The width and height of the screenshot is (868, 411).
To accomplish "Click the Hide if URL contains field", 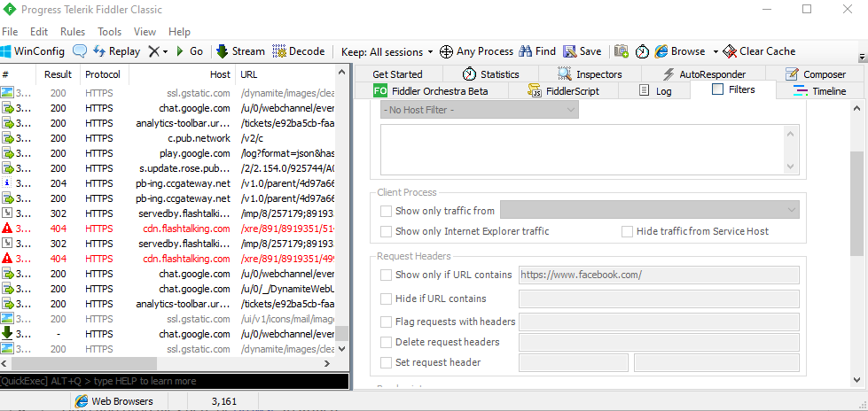I will pyautogui.click(x=659, y=299).
